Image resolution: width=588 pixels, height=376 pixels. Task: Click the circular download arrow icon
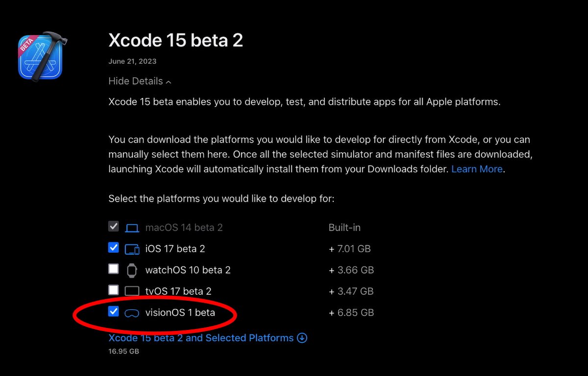click(302, 338)
